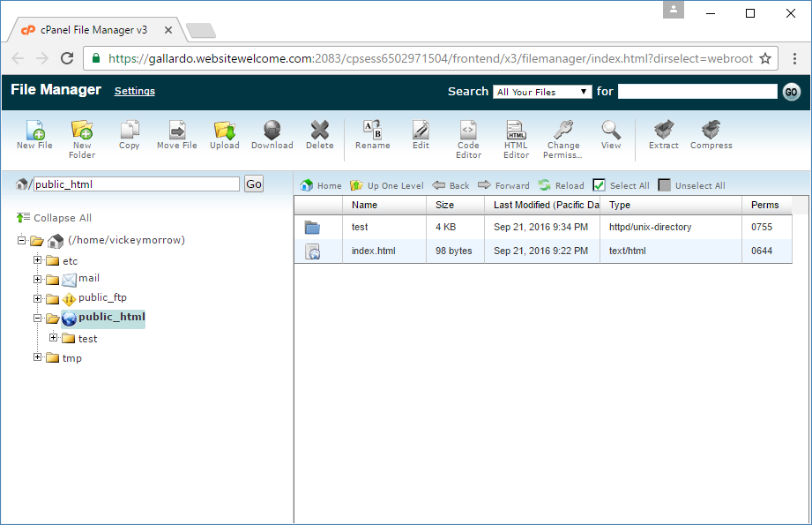Click the directory path input field
The height and width of the screenshot is (525, 812).
coord(136,184)
